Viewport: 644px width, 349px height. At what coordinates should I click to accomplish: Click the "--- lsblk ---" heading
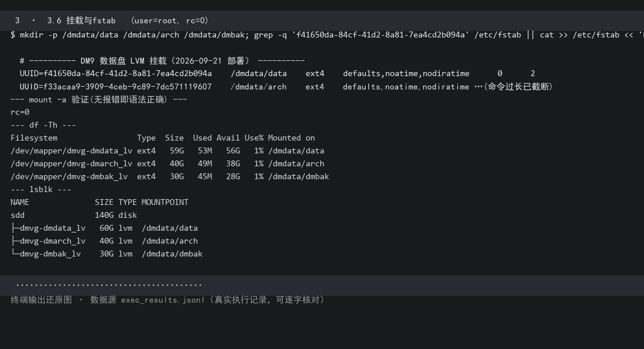(x=40, y=189)
